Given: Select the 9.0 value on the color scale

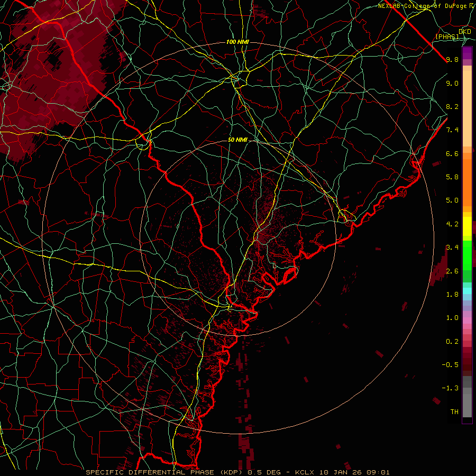Looking at the screenshot, I should point(452,83).
